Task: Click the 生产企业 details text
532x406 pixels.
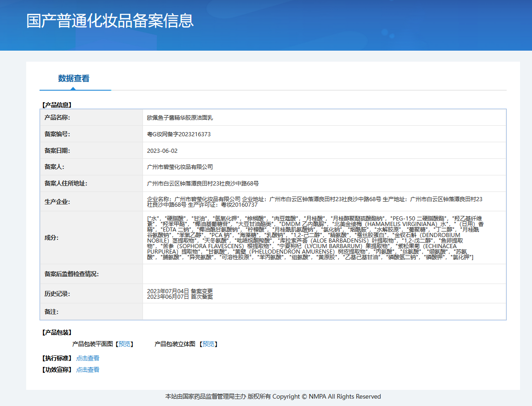Action: coord(315,202)
